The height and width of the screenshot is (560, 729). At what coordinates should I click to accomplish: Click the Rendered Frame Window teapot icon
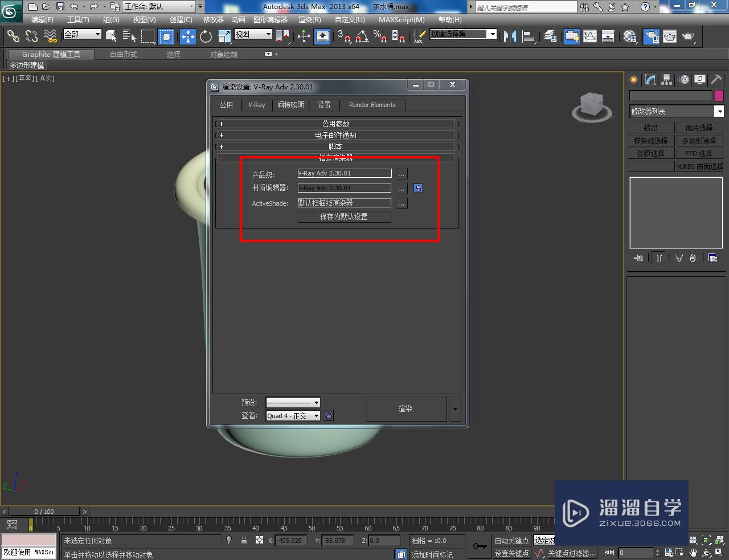click(670, 36)
